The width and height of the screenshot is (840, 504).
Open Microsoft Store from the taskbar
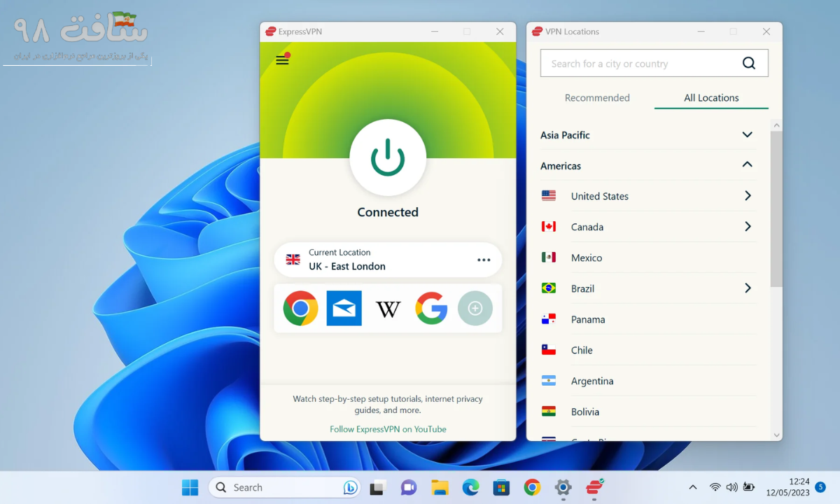501,487
